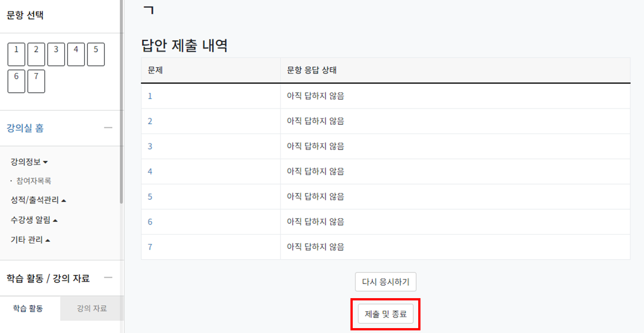Screen dimensions: 644x333
Task: Click the 다시 응시하기 button
Action: point(386,282)
